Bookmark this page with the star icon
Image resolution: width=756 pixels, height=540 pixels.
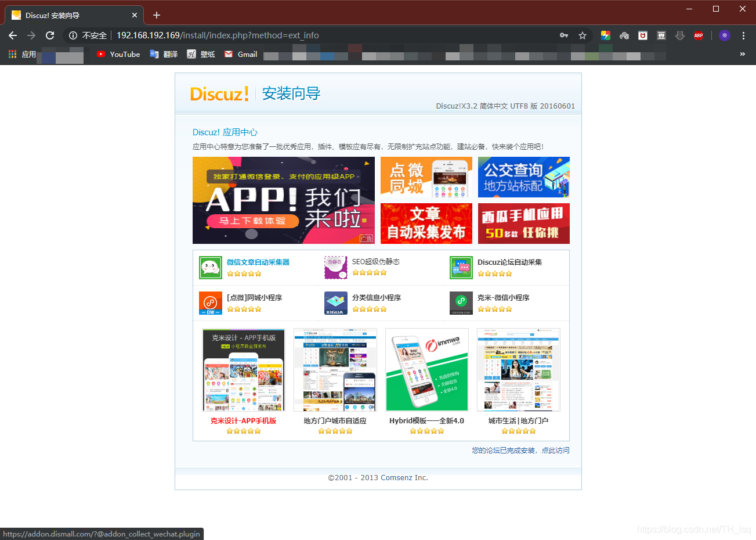click(x=583, y=35)
